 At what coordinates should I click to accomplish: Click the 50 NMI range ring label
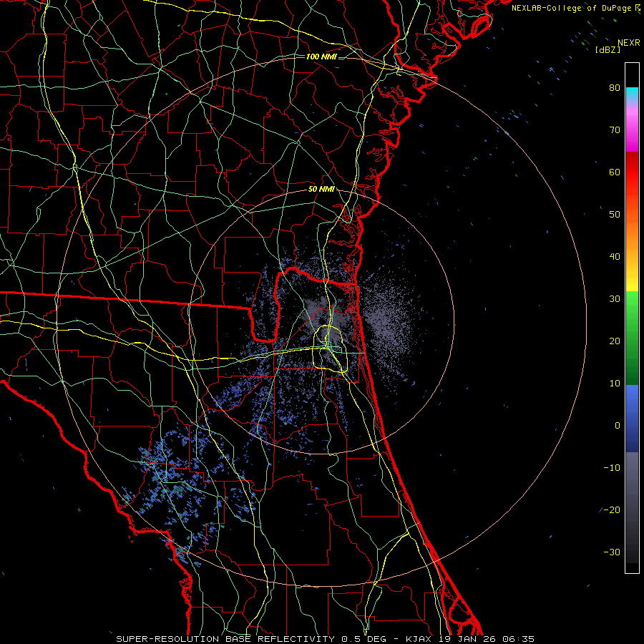coord(321,190)
